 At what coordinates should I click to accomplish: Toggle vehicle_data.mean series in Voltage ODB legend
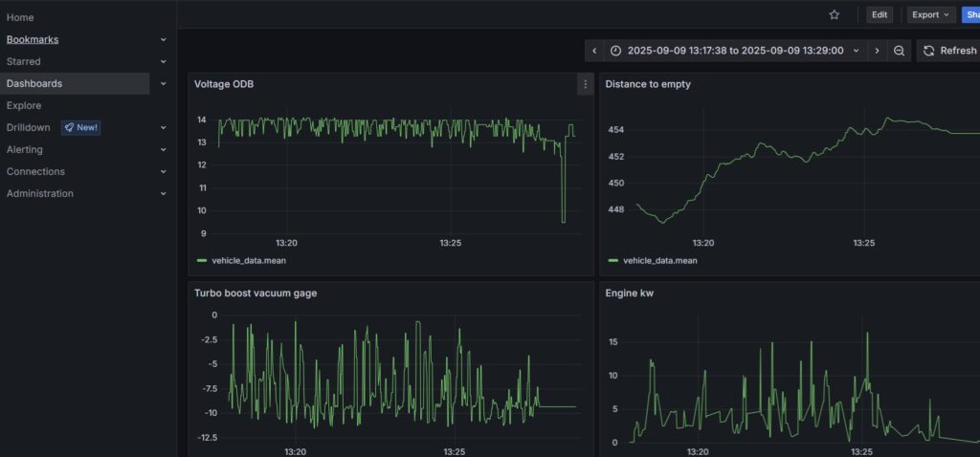coord(248,260)
